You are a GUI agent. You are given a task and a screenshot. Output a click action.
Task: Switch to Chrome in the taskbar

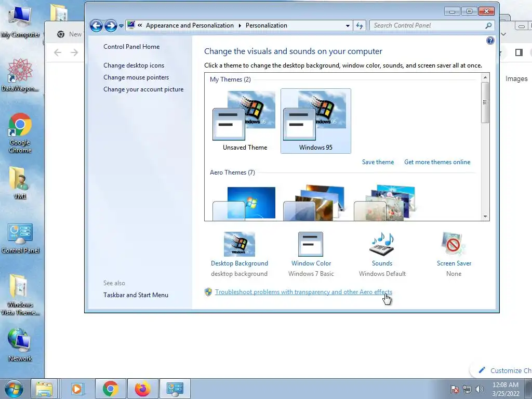(x=111, y=389)
